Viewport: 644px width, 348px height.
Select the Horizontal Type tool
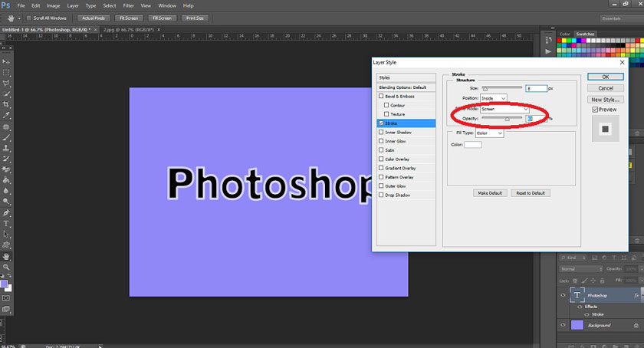point(6,224)
